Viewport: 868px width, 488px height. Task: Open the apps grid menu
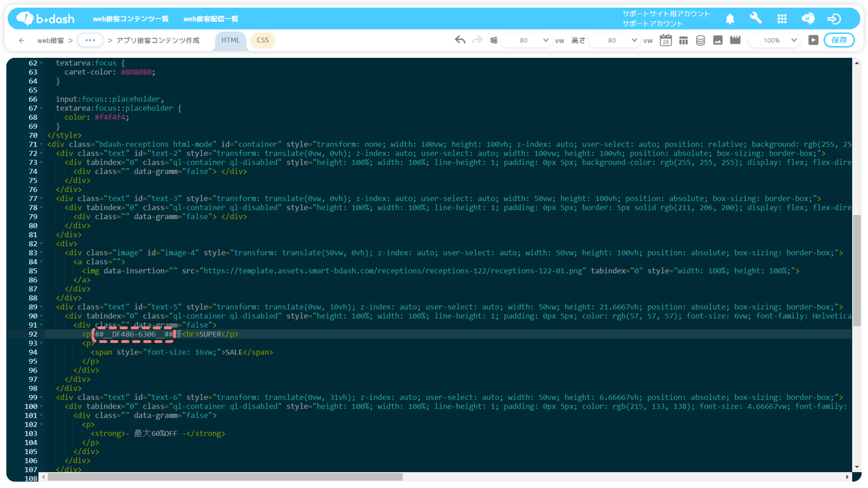(782, 19)
